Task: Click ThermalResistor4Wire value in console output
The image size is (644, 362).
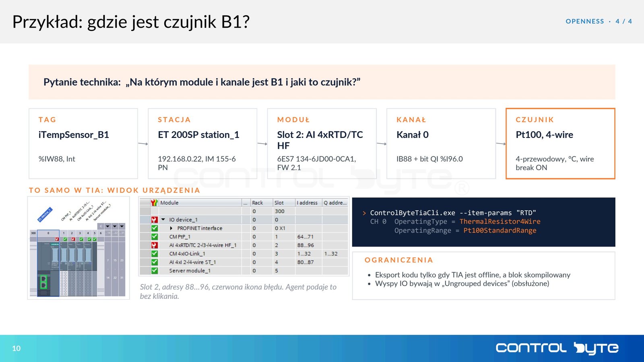Action: coord(500,222)
